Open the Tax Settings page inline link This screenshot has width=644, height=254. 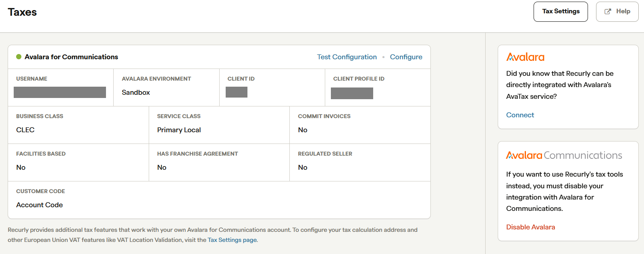click(232, 240)
